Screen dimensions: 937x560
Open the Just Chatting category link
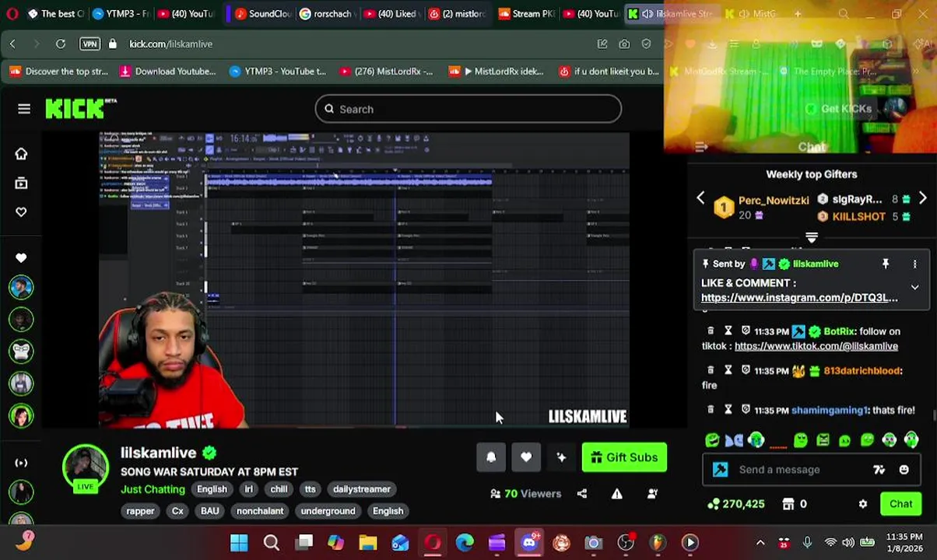(x=153, y=489)
